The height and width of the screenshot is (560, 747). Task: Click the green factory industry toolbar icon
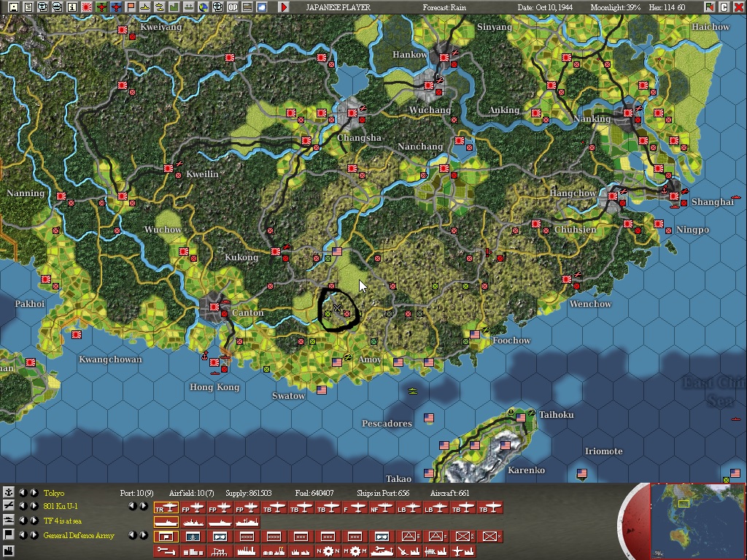tap(174, 7)
